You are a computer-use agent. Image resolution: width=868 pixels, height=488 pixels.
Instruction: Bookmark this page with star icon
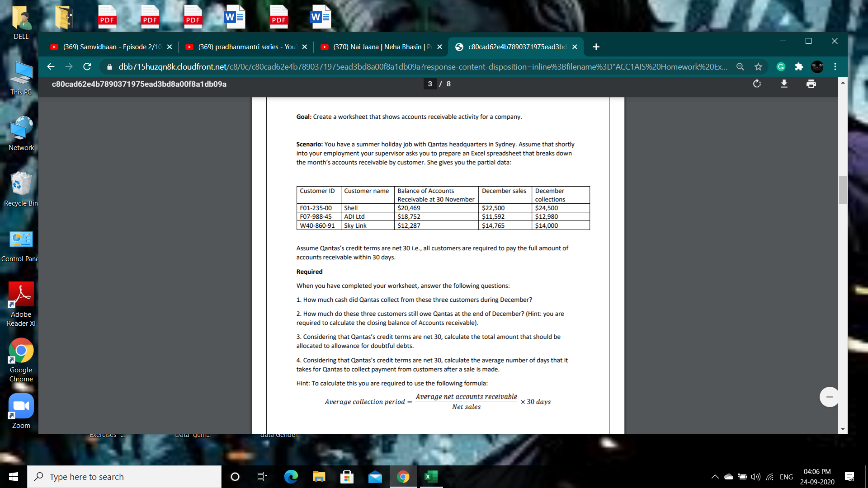[758, 67]
